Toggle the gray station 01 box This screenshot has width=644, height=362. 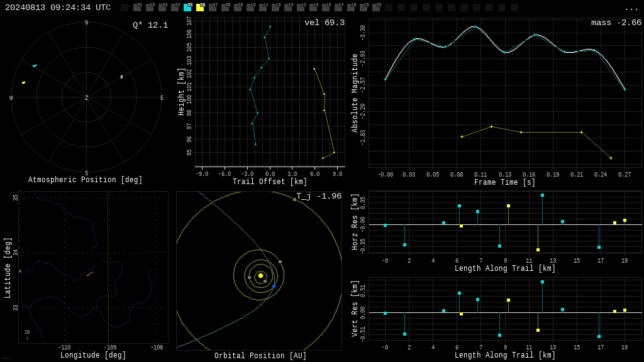pos(137,7)
